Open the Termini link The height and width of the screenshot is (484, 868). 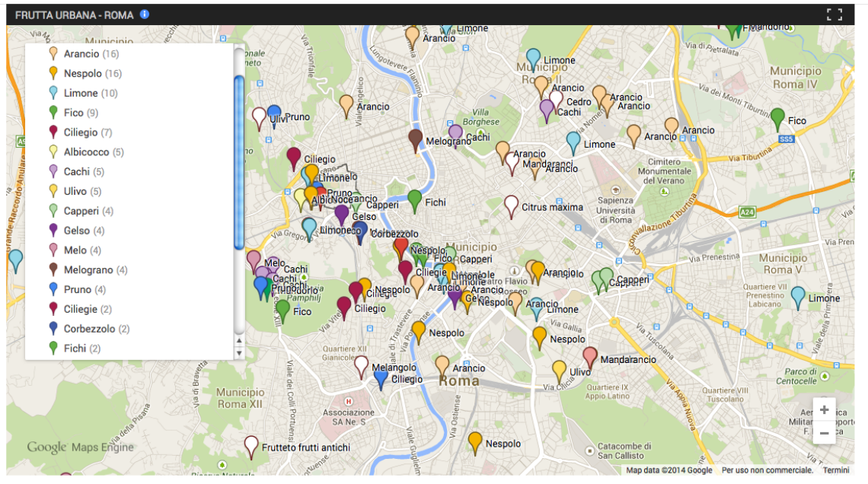click(835, 470)
